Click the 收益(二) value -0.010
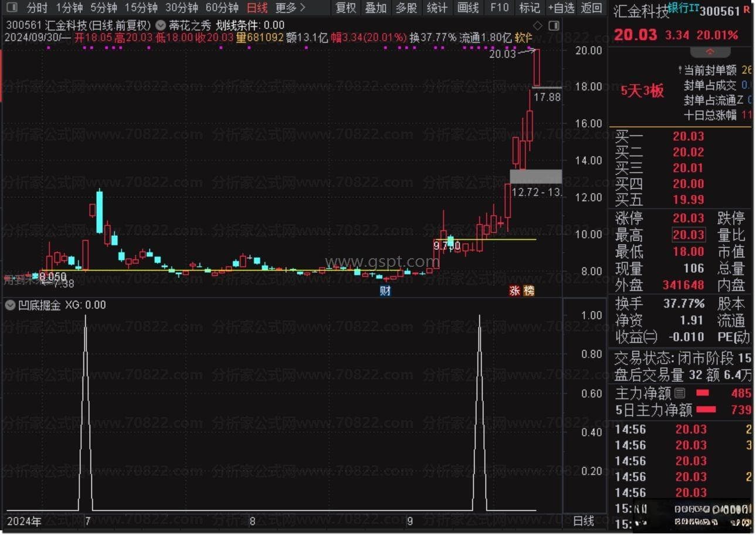Screen dimensions: 756x535 point(686,337)
